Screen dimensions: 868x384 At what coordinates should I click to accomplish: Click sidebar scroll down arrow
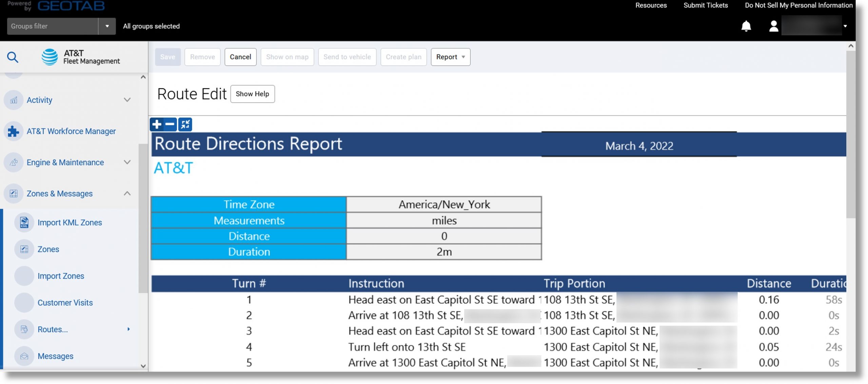click(143, 366)
